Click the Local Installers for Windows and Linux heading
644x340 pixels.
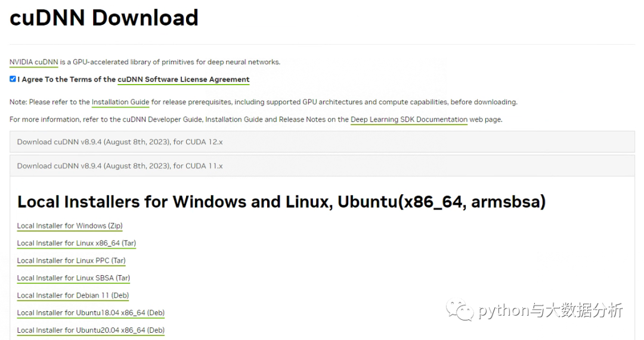click(281, 202)
